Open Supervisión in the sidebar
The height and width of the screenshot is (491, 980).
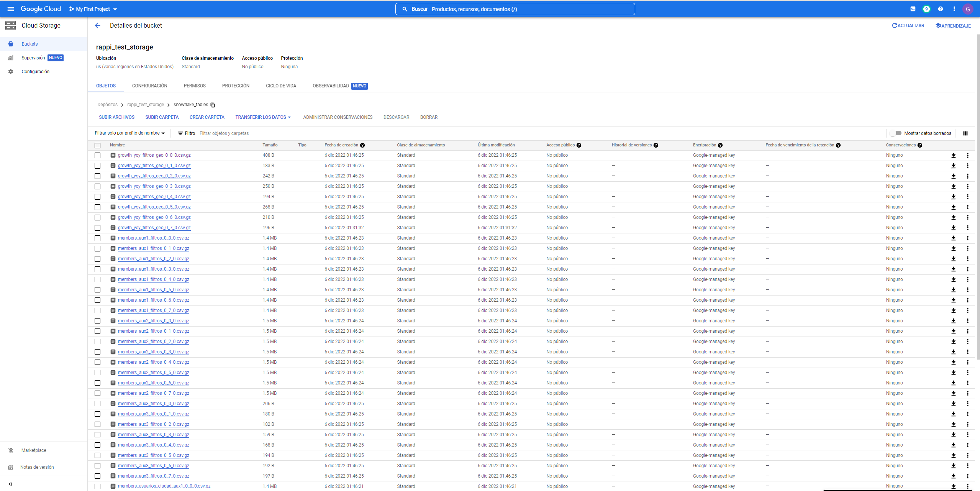click(44, 58)
